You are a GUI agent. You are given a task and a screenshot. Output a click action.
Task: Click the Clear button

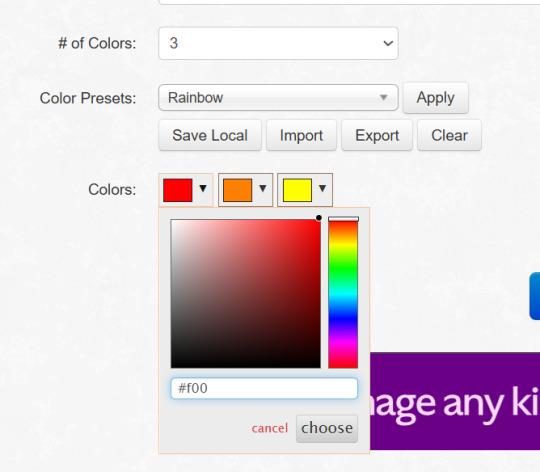point(449,135)
